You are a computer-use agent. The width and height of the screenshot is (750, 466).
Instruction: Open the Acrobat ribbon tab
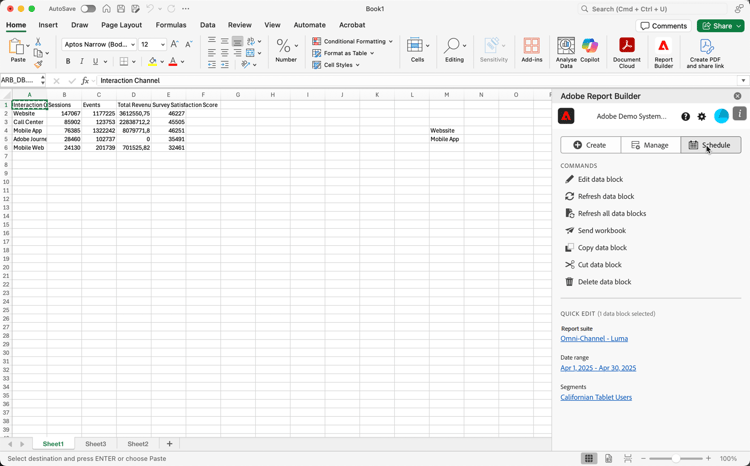(x=352, y=25)
